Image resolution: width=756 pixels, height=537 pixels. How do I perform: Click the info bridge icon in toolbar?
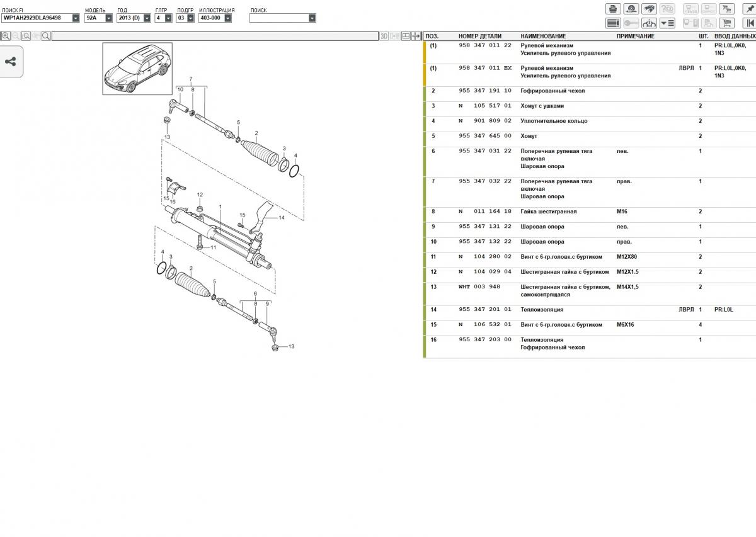[x=649, y=23]
